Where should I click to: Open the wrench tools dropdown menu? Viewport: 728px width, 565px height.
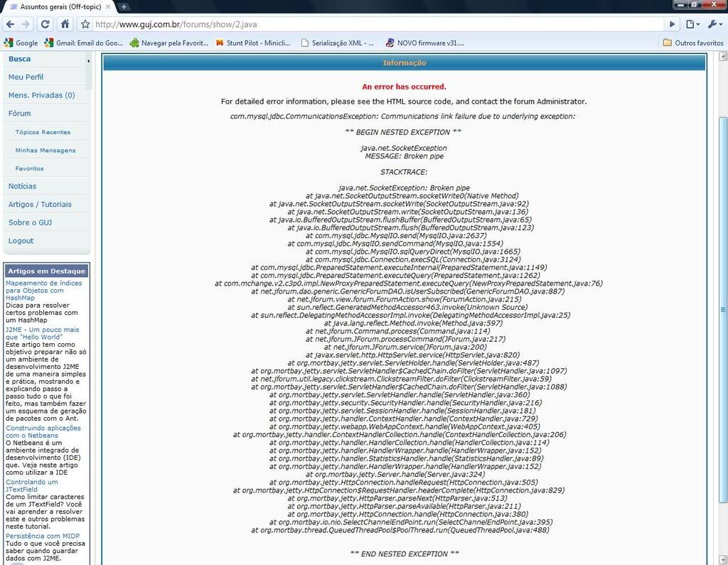click(x=714, y=24)
